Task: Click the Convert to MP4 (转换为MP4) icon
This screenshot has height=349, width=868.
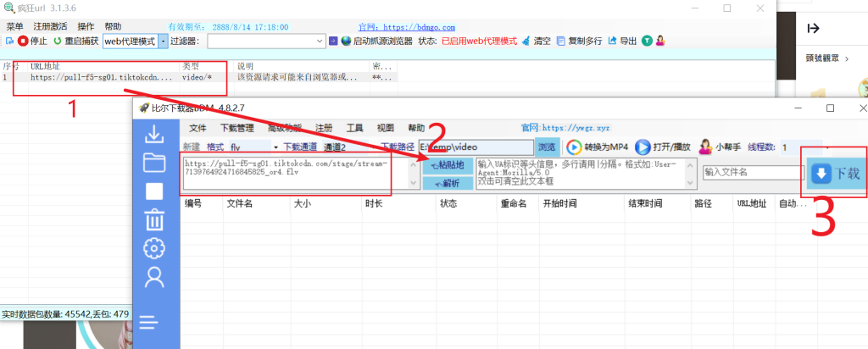Action: coord(574,147)
